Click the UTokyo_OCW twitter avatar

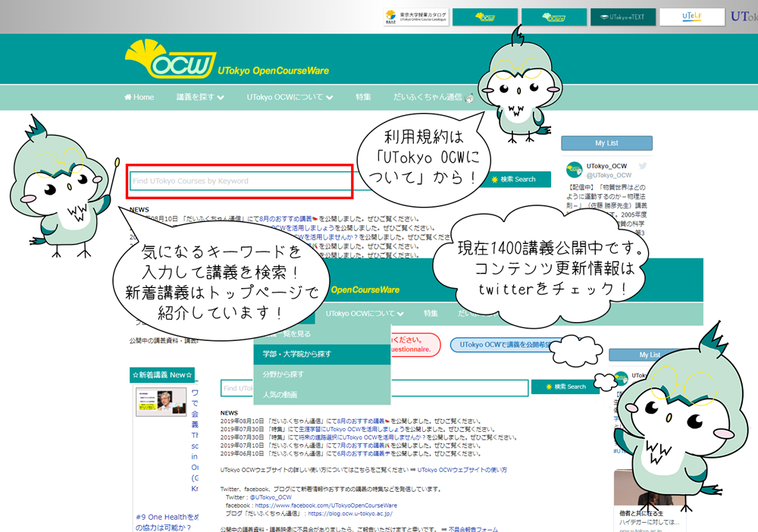tap(575, 170)
